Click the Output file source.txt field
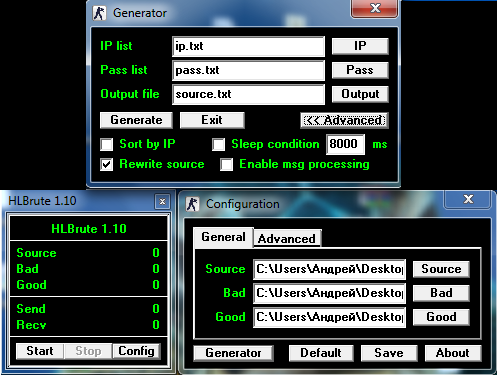Viewport: 497px width, 375px height. (248, 94)
